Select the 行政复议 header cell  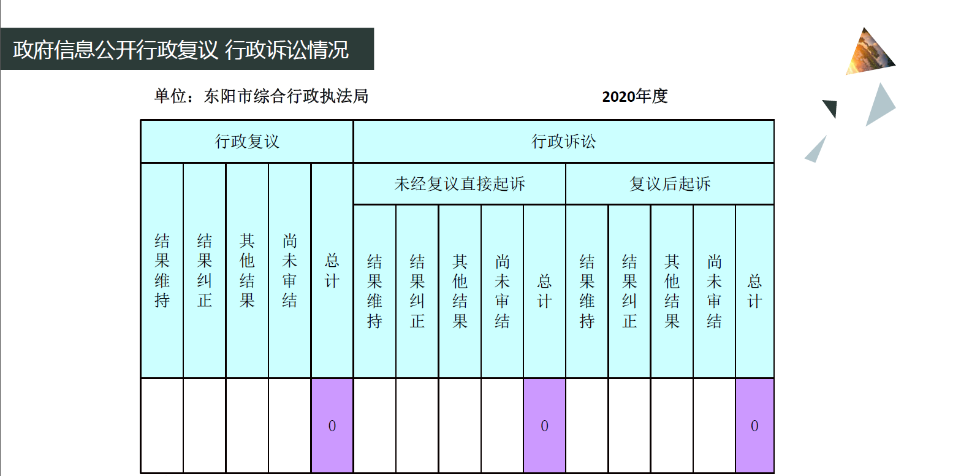(247, 142)
